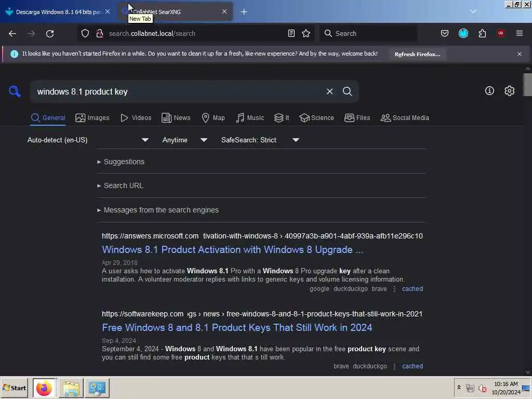The image size is (532, 399).
Task: Click the softwarekeep.com result URL
Action: tap(262, 314)
